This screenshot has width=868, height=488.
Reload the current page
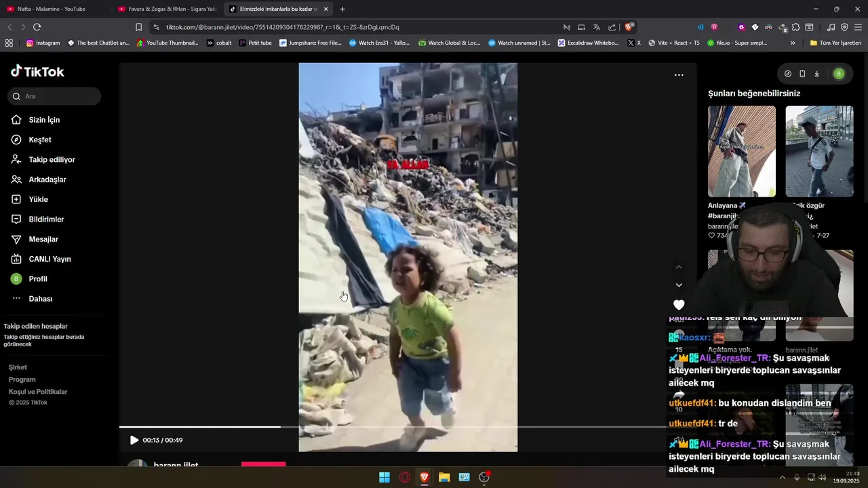pyautogui.click(x=37, y=27)
